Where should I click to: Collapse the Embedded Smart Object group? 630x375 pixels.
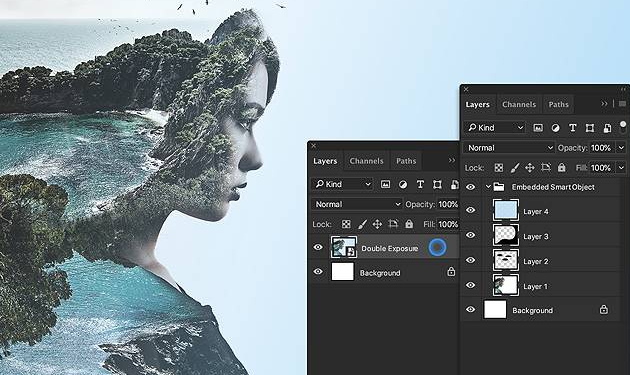(488, 186)
